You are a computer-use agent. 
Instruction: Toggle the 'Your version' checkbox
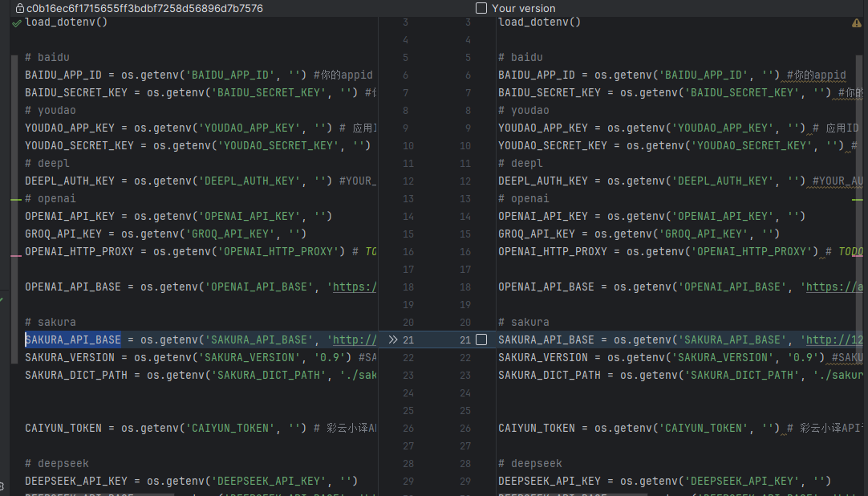point(481,8)
